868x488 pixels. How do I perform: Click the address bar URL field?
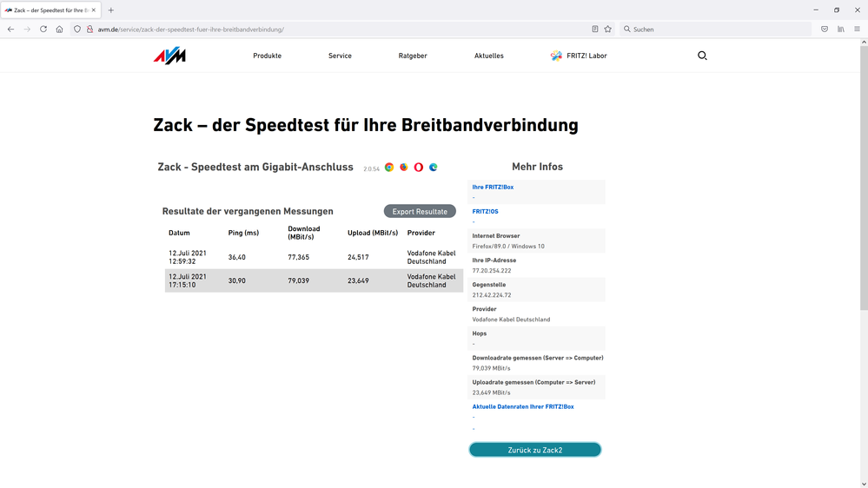pyautogui.click(x=343, y=30)
